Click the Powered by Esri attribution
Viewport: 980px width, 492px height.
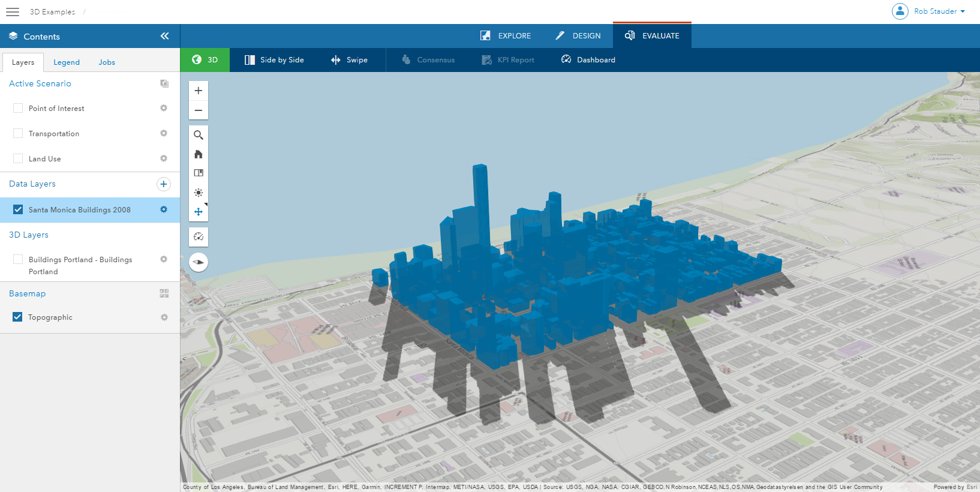[955, 487]
